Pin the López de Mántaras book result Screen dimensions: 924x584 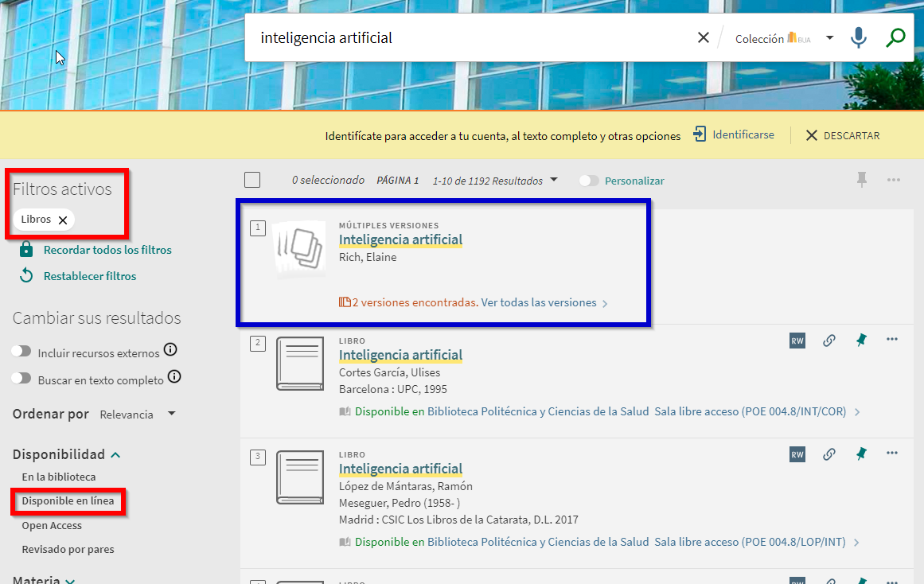pos(860,454)
